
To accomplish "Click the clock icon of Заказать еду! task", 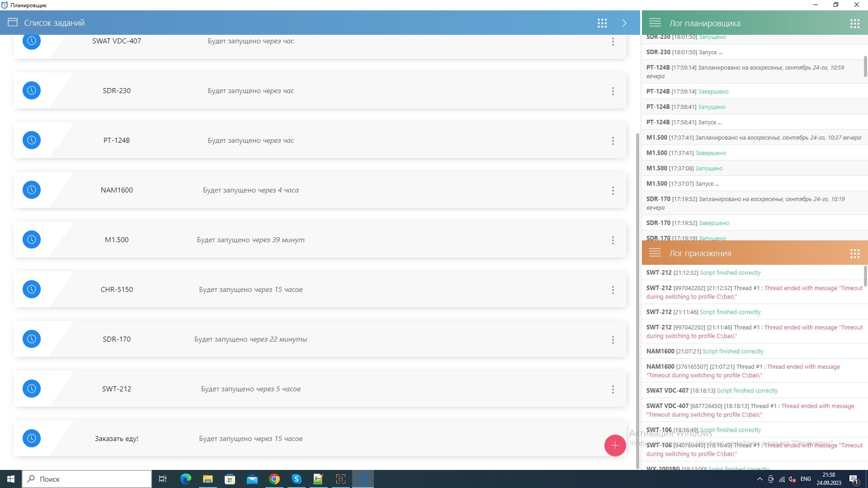I will pyautogui.click(x=32, y=438).
